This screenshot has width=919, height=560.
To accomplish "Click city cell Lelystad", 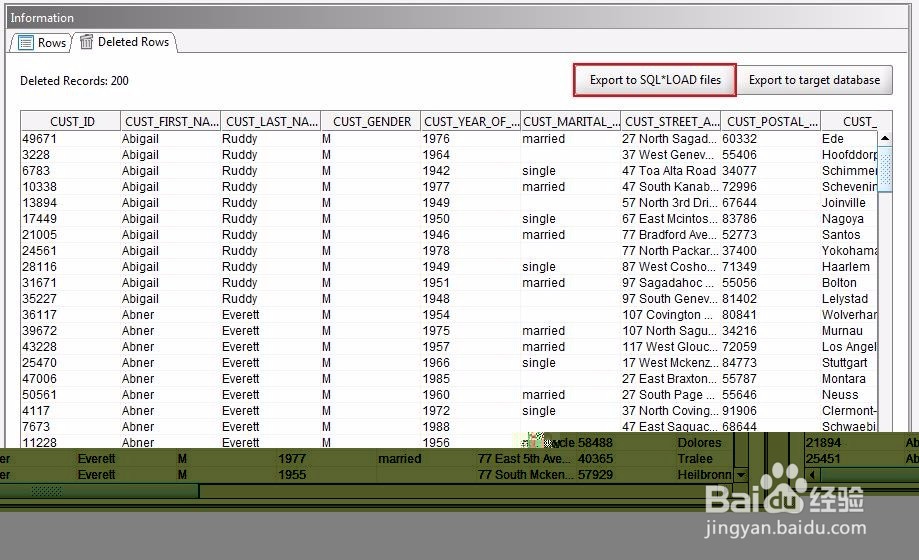I will tap(849, 299).
